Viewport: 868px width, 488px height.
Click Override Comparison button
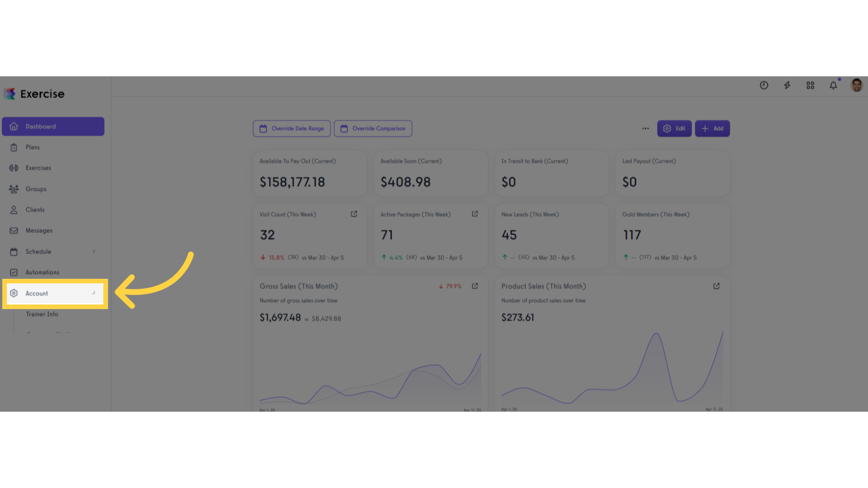coord(373,129)
